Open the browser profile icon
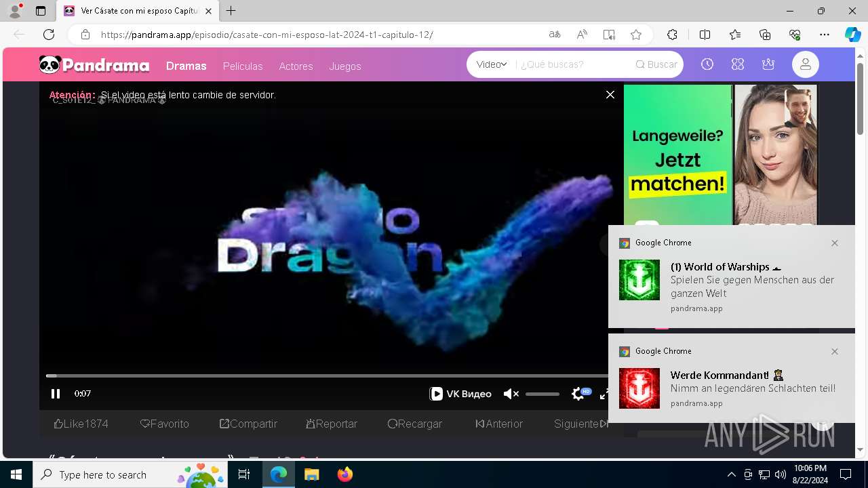 15,11
